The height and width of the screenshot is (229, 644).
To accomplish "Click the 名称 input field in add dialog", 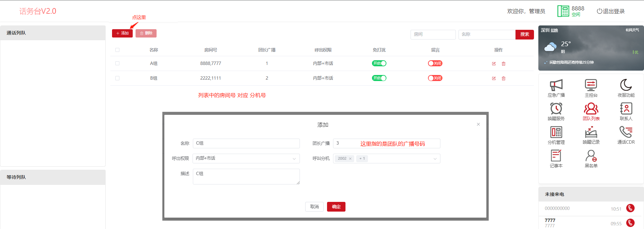I will (246, 143).
